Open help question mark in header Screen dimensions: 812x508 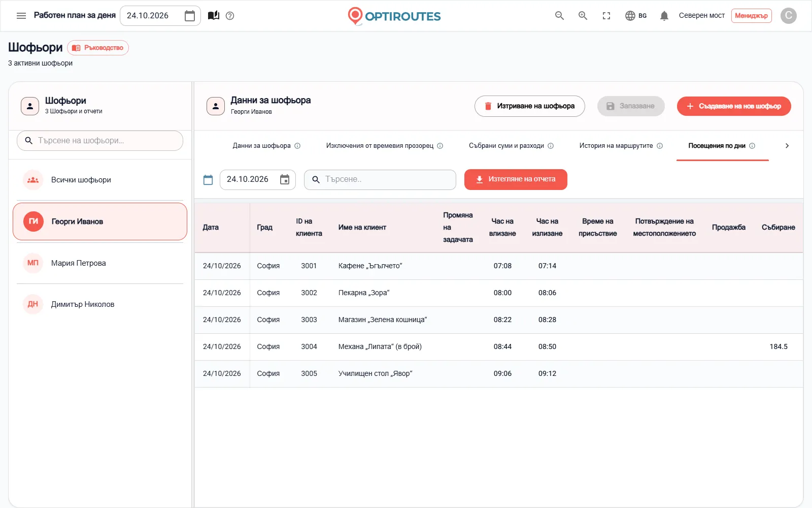pyautogui.click(x=230, y=16)
